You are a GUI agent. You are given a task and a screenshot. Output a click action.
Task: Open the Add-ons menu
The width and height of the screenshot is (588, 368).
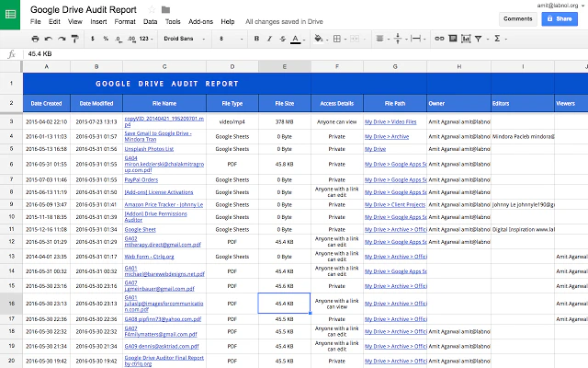[x=200, y=22]
